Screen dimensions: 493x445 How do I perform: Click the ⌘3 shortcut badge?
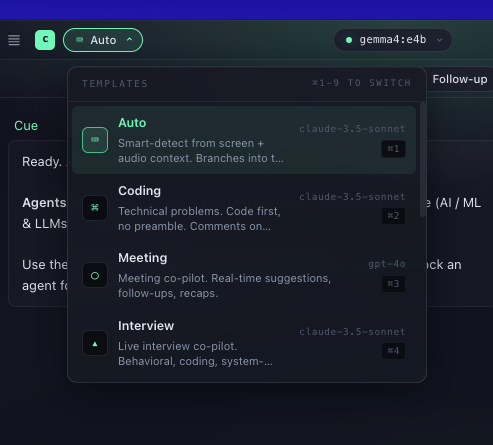point(393,284)
